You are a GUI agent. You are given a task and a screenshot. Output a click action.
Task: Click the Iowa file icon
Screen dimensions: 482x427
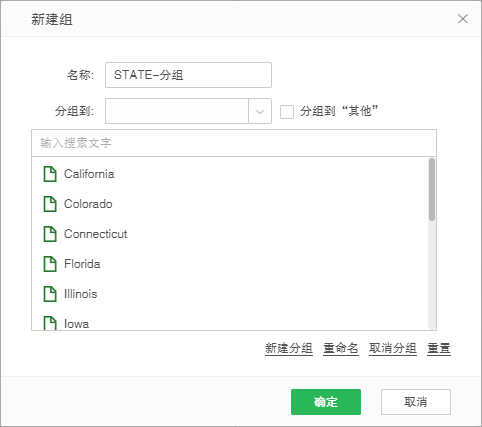click(x=50, y=323)
